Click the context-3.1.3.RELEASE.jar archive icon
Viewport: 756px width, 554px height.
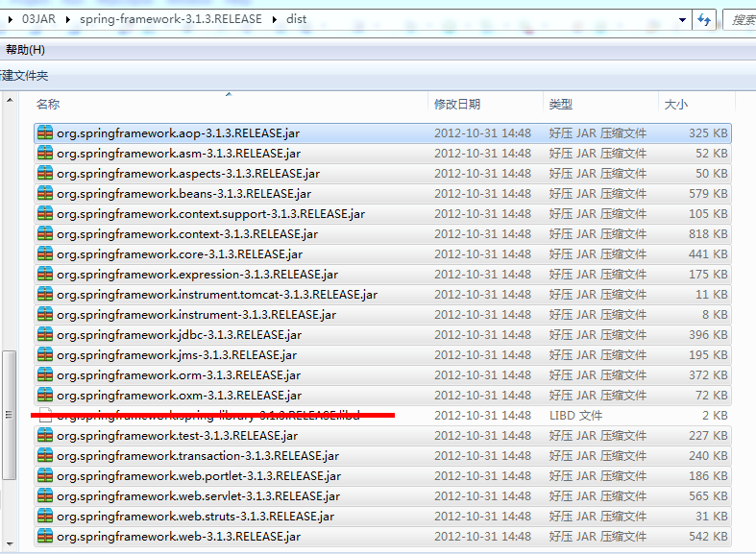(45, 234)
